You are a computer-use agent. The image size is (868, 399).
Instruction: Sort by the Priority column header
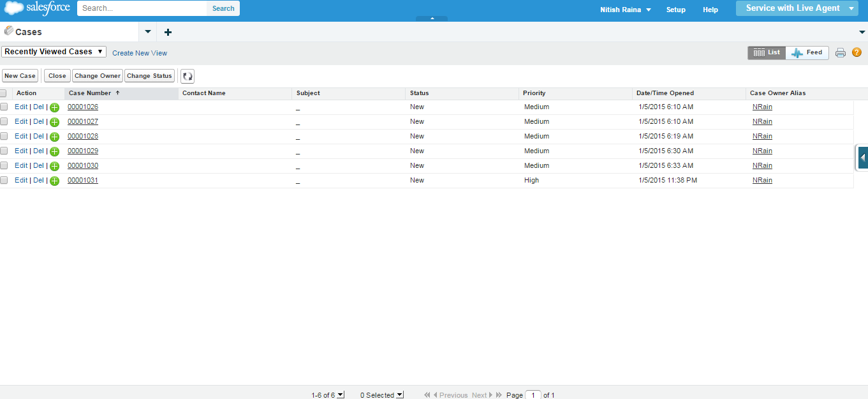534,93
